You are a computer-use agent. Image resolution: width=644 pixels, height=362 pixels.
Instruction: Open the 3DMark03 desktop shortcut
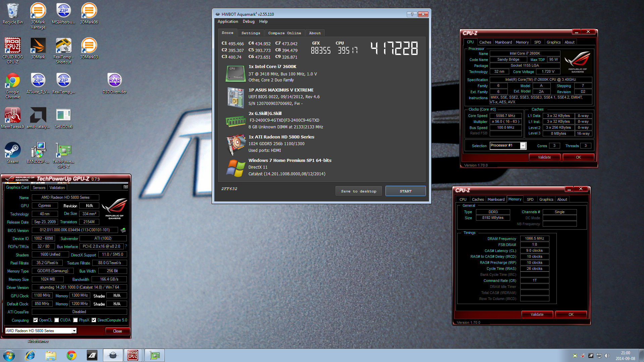(x=89, y=48)
